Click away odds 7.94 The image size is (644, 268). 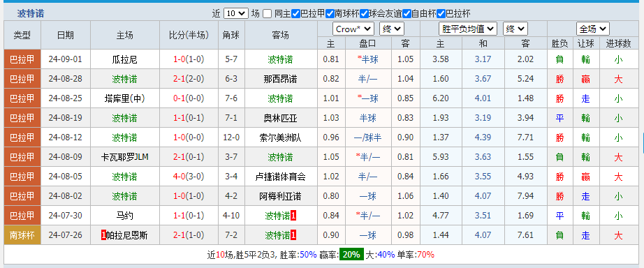pos(526,196)
